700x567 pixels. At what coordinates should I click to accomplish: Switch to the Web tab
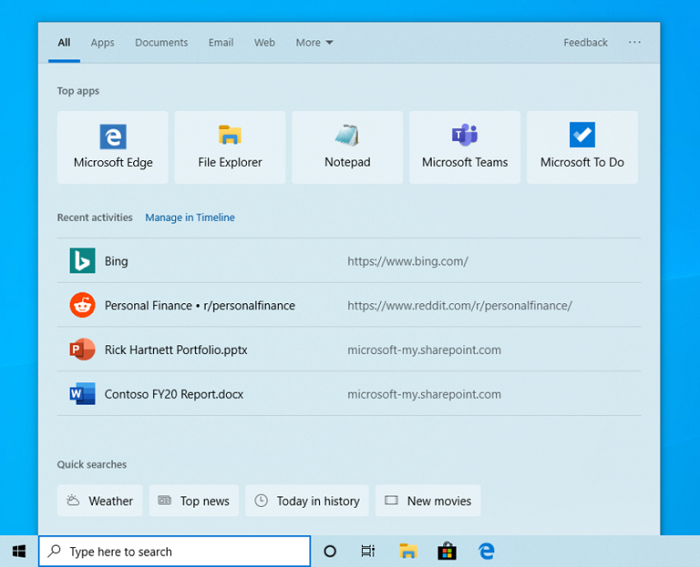[264, 43]
